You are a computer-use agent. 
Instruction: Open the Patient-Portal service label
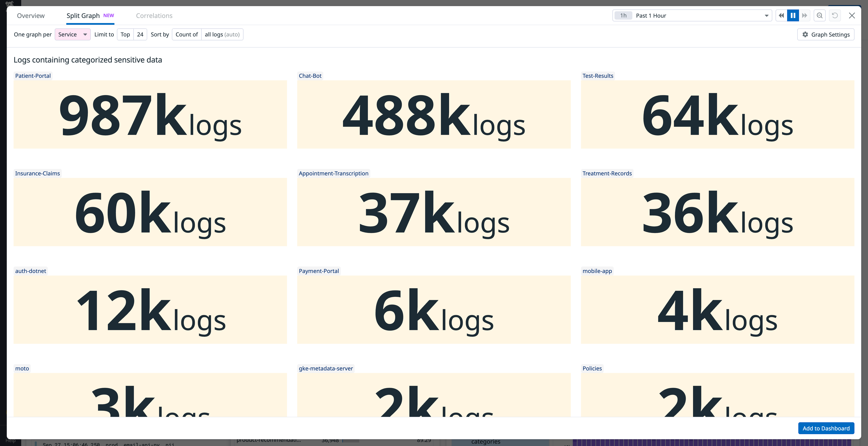(33, 75)
